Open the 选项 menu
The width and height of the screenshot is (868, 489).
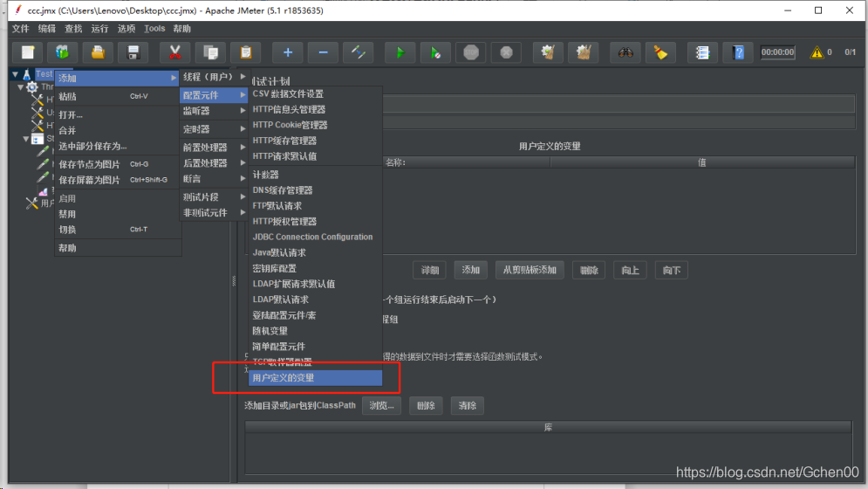(126, 28)
